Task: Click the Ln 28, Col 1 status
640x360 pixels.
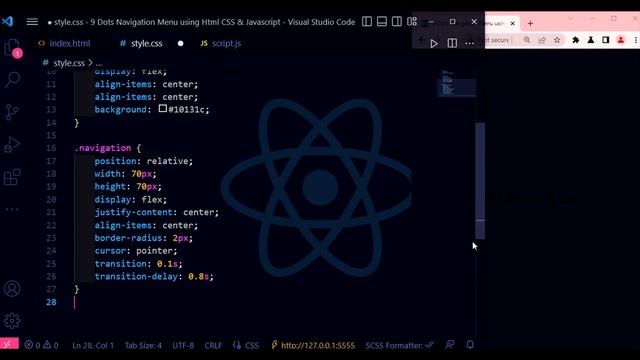Action: (93, 345)
